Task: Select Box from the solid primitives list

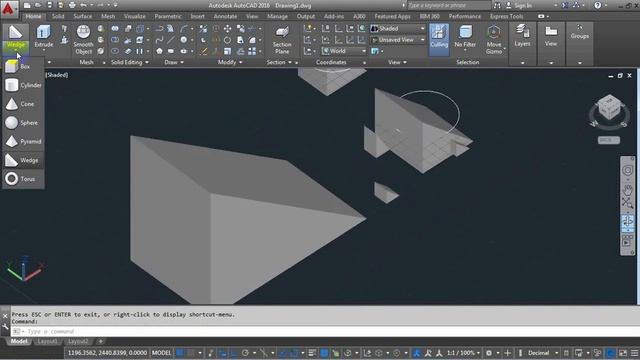Action: (x=23, y=66)
